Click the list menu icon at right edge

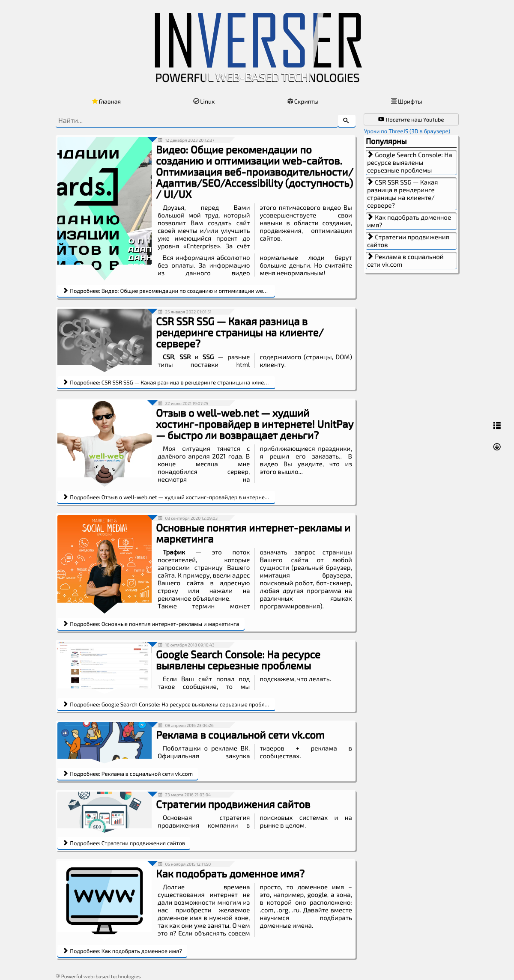tap(497, 425)
